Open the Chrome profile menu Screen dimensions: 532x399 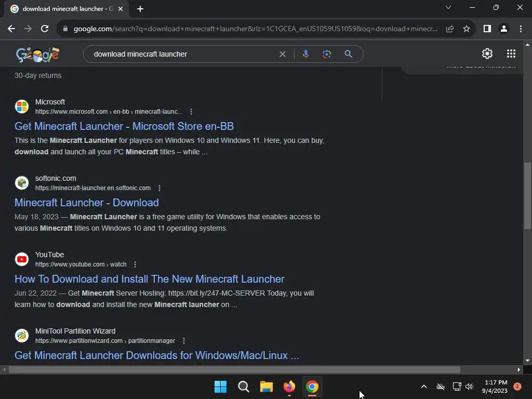click(x=504, y=29)
